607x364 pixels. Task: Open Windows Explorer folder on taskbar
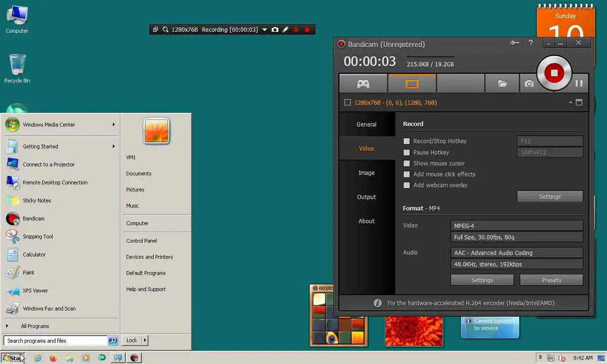69,358
